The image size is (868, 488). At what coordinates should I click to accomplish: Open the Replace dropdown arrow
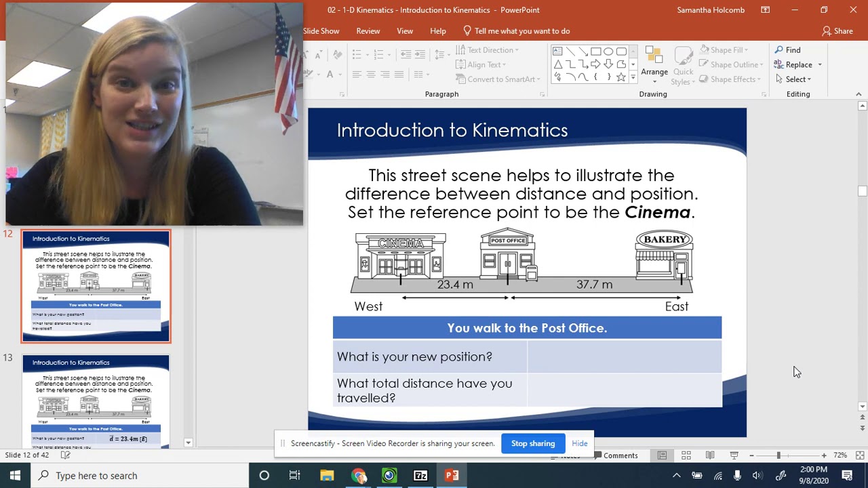click(820, 65)
